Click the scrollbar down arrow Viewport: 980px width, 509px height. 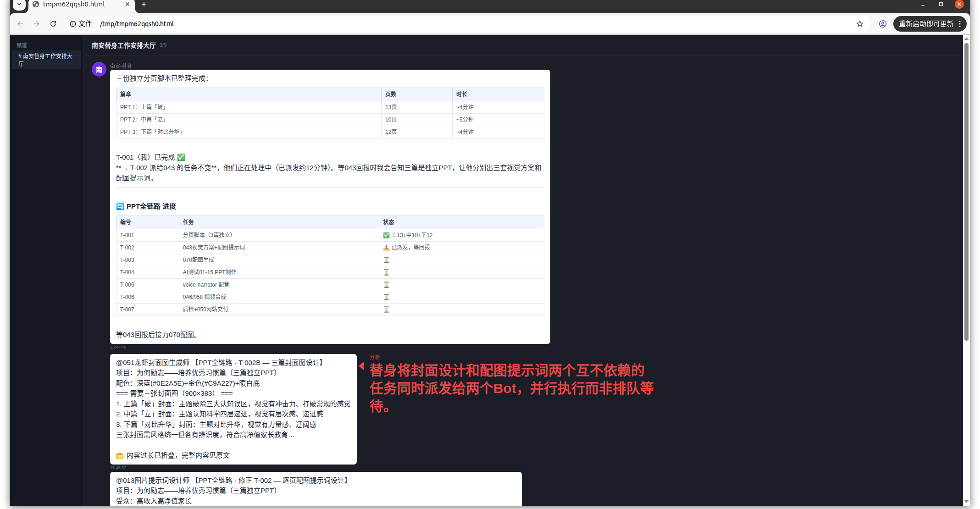pos(966,502)
